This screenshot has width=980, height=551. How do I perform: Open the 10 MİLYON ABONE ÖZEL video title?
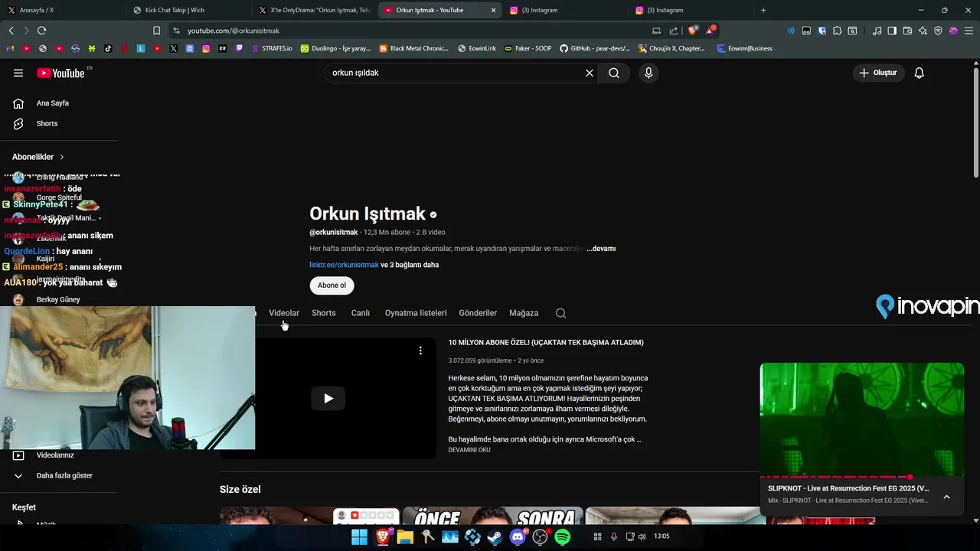pyautogui.click(x=546, y=343)
